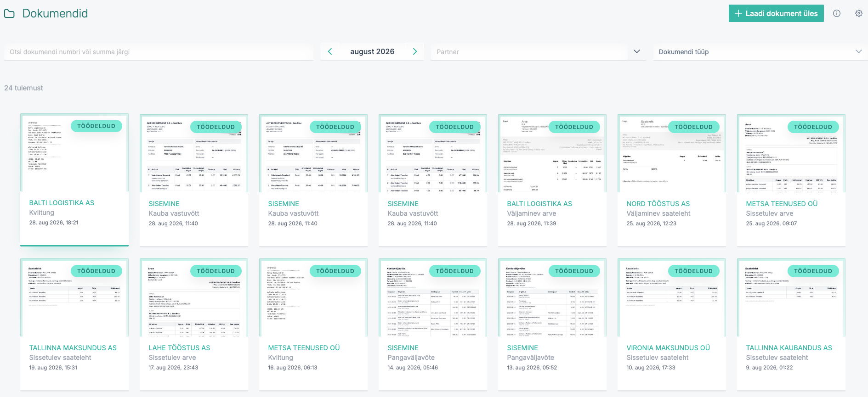Open the settings gear icon
868x397 pixels.
[859, 13]
